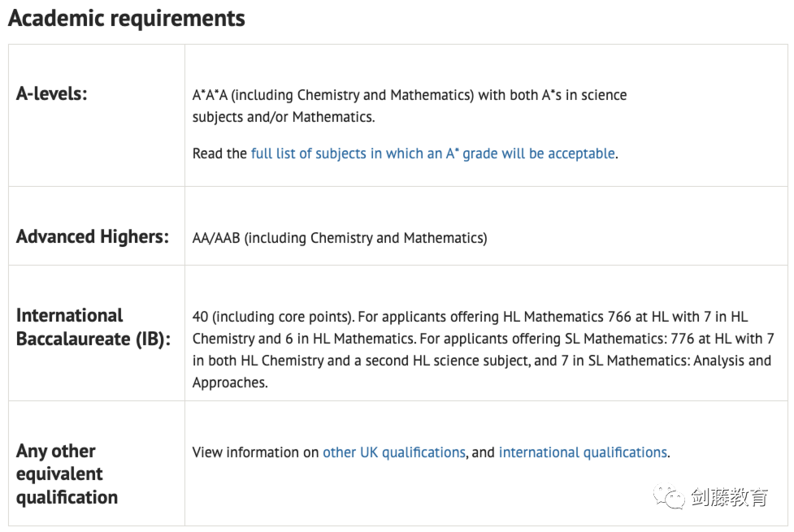Select the A-levels: row label
This screenshot has width=794, height=532.
[x=52, y=93]
